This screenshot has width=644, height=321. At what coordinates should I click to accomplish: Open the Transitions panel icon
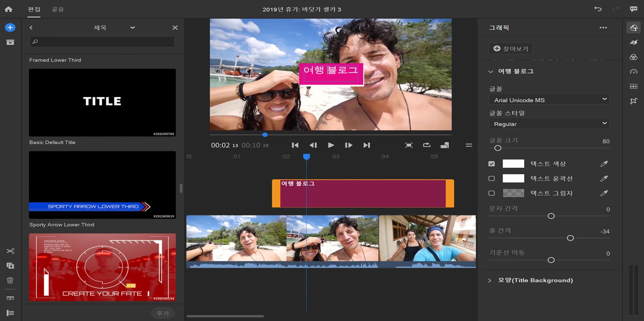(634, 42)
